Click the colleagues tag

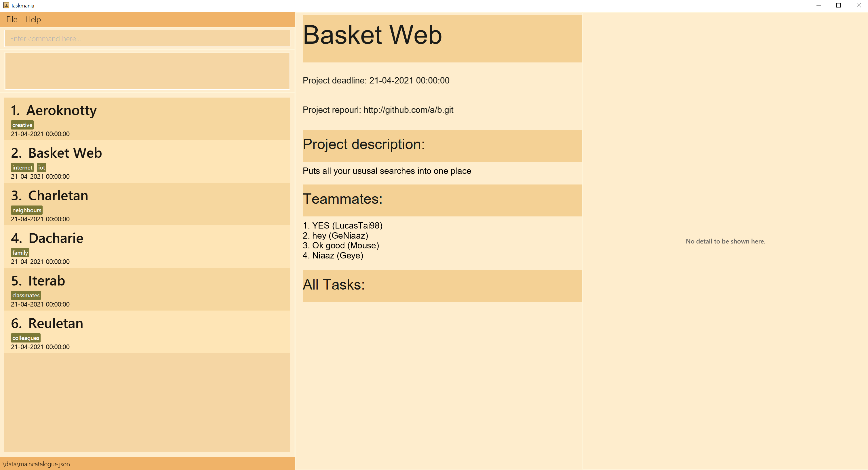click(x=26, y=338)
